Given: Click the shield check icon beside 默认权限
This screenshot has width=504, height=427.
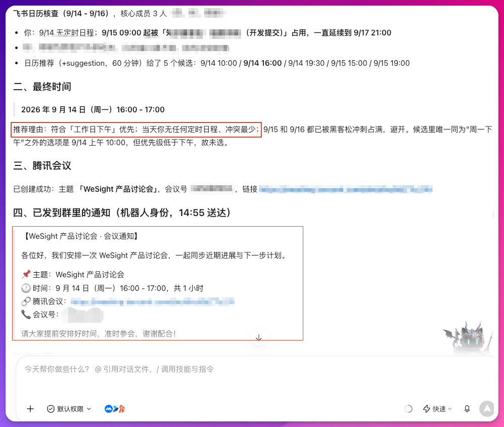Looking at the screenshot, I should [51, 409].
